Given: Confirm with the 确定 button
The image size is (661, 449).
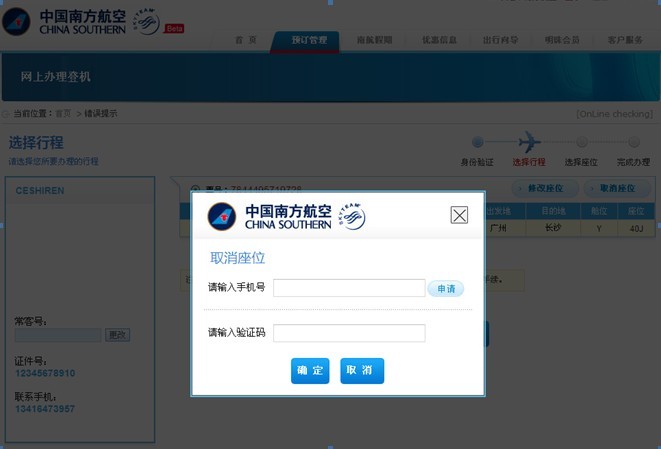Looking at the screenshot, I should (310, 371).
